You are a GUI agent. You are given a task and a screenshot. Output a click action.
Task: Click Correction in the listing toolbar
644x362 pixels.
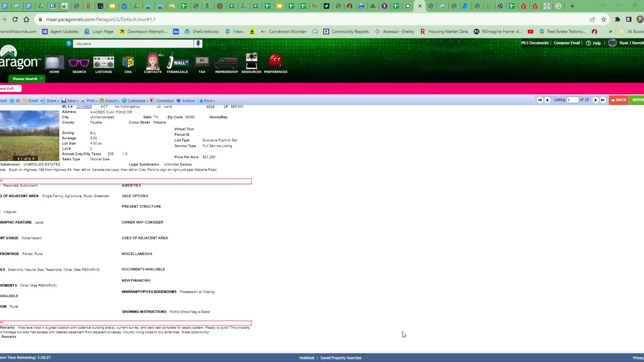coord(162,101)
